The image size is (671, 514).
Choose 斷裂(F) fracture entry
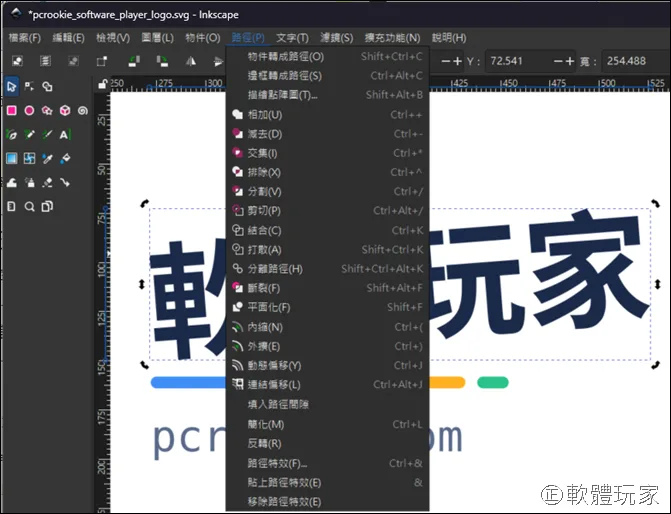(327, 288)
